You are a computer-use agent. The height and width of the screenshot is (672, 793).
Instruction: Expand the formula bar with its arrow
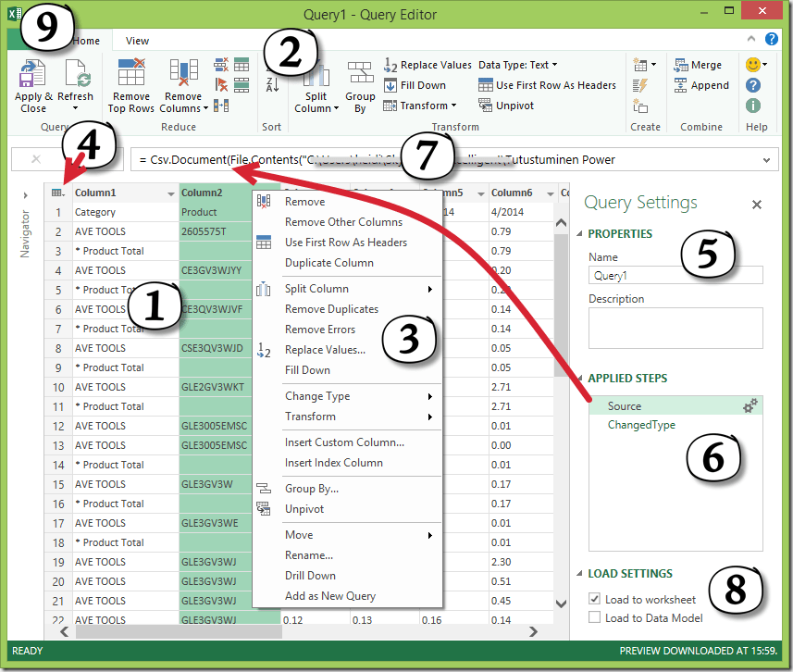tap(767, 160)
